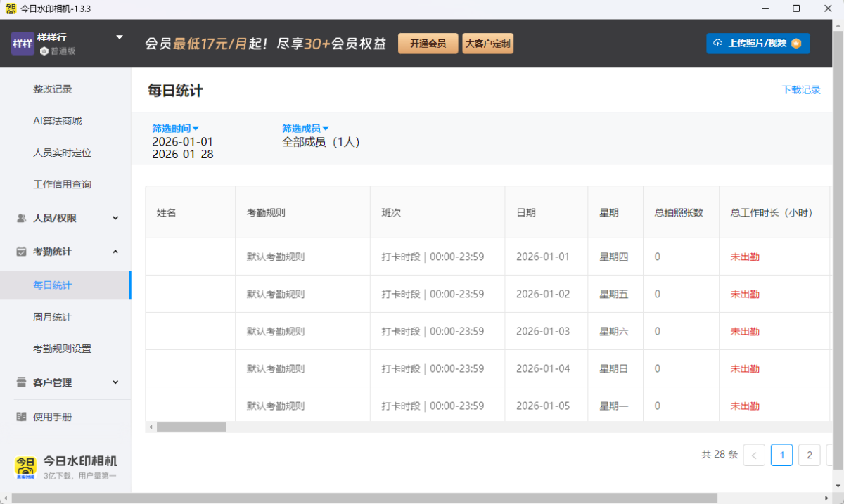Expand the 客户管理 menu section
The width and height of the screenshot is (844, 504).
[x=115, y=382]
